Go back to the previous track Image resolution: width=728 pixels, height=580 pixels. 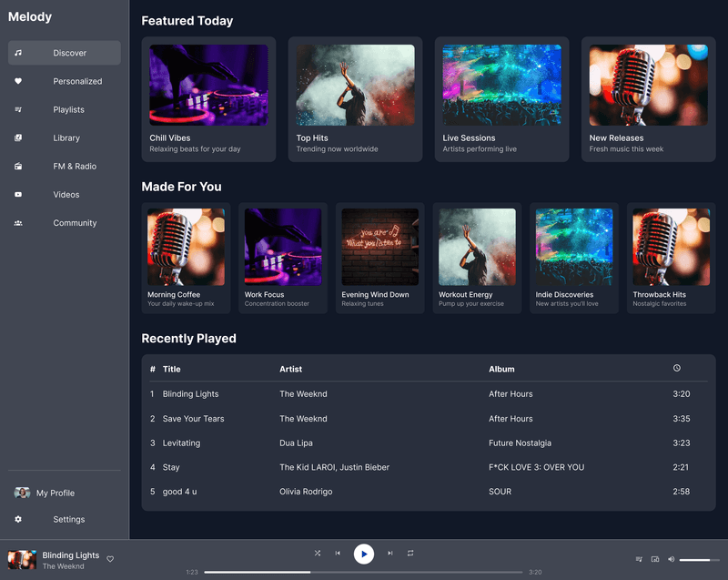(338, 553)
